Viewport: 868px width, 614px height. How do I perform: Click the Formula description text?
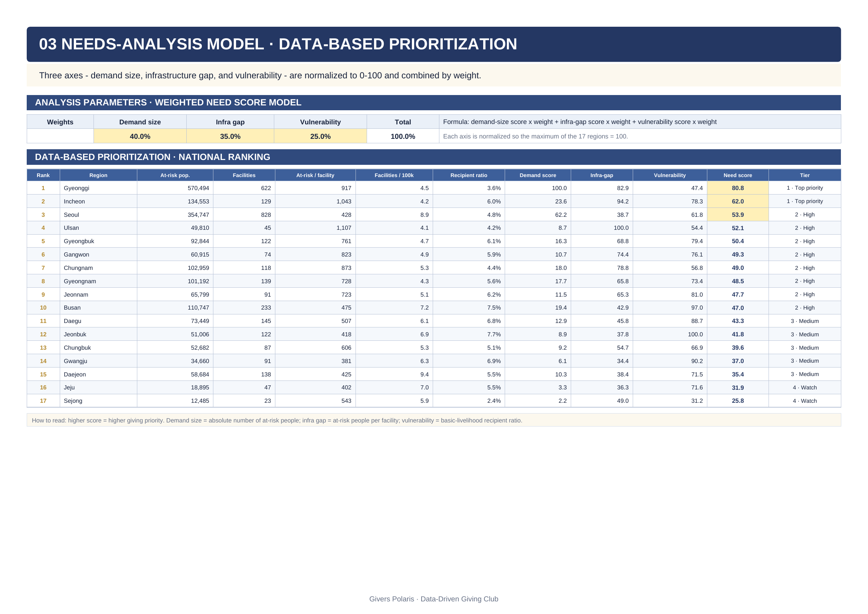pyautogui.click(x=580, y=122)
